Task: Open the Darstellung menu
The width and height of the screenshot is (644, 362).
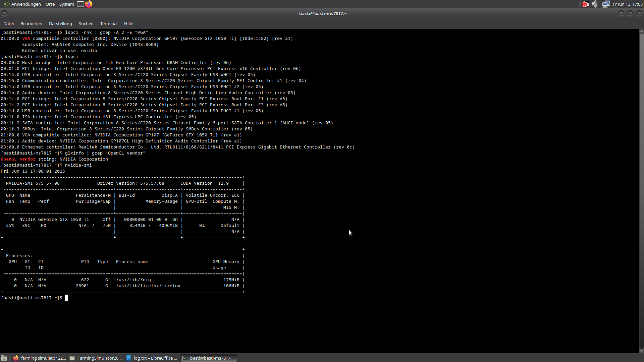Action: pos(60,23)
